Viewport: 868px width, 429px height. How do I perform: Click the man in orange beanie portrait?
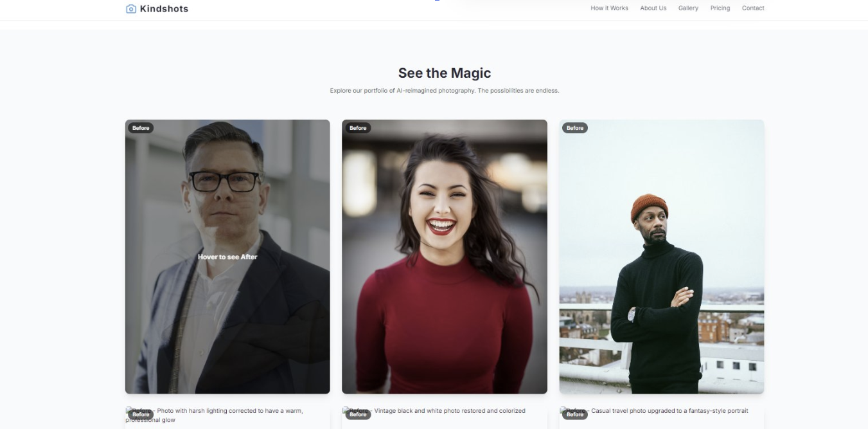click(x=662, y=257)
